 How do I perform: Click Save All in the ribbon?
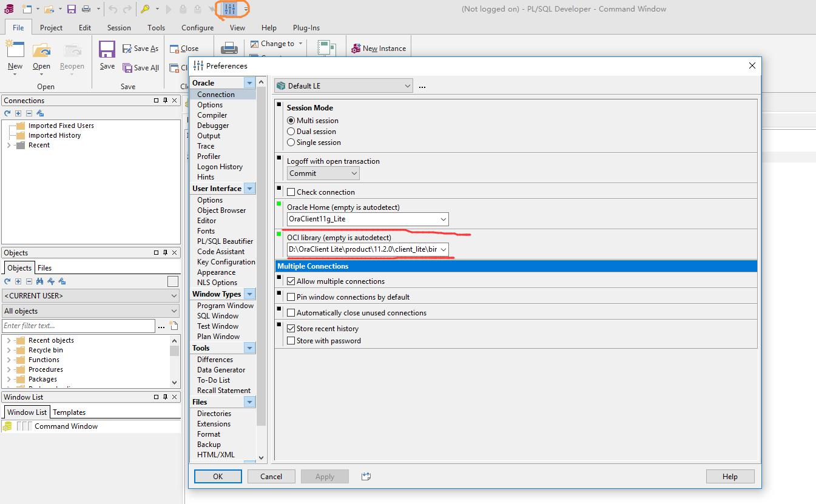tap(141, 68)
